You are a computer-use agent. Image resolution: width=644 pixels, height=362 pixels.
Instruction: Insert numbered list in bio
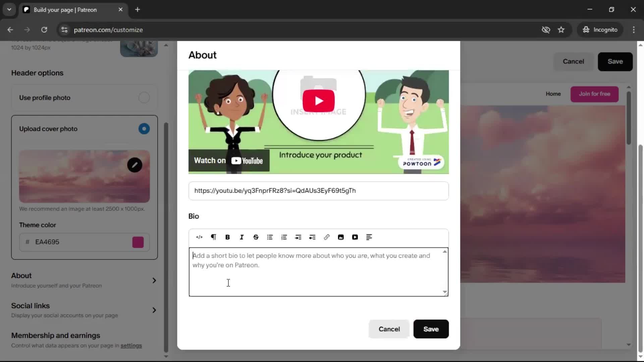[284, 237]
